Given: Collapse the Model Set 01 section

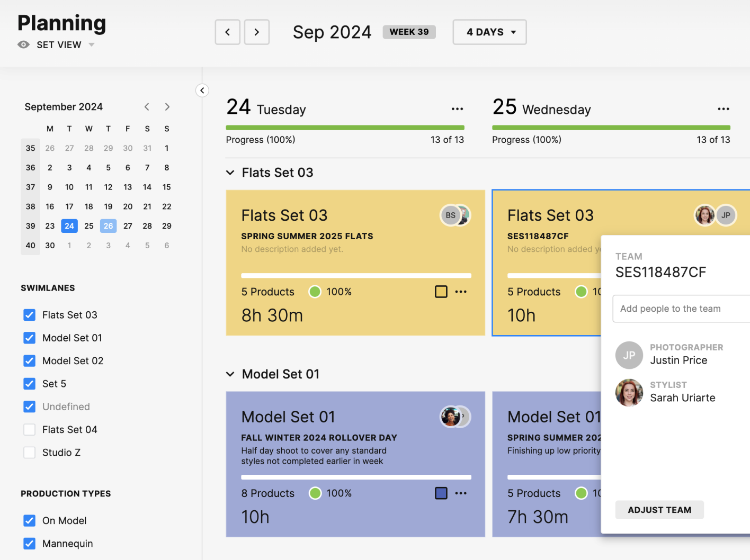Looking at the screenshot, I should [x=230, y=374].
